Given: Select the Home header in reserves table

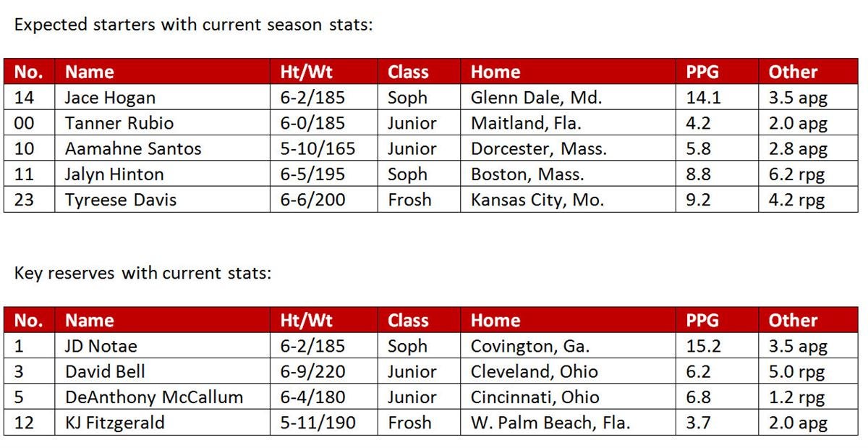Looking at the screenshot, I should point(495,321).
